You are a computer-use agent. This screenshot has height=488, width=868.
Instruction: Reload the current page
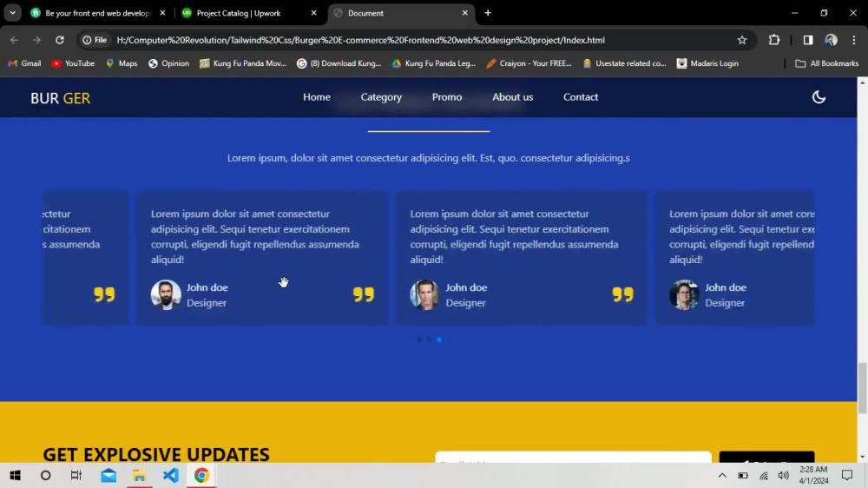(x=60, y=40)
